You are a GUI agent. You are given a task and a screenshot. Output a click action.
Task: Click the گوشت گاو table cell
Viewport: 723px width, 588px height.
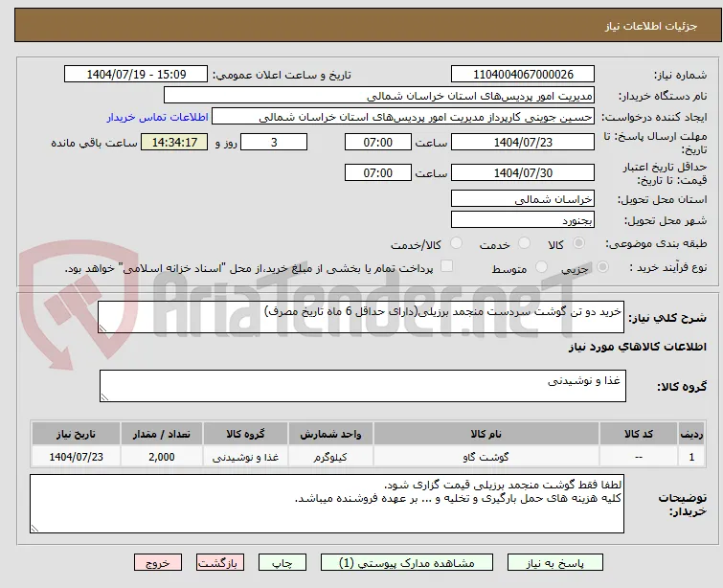[x=486, y=457]
